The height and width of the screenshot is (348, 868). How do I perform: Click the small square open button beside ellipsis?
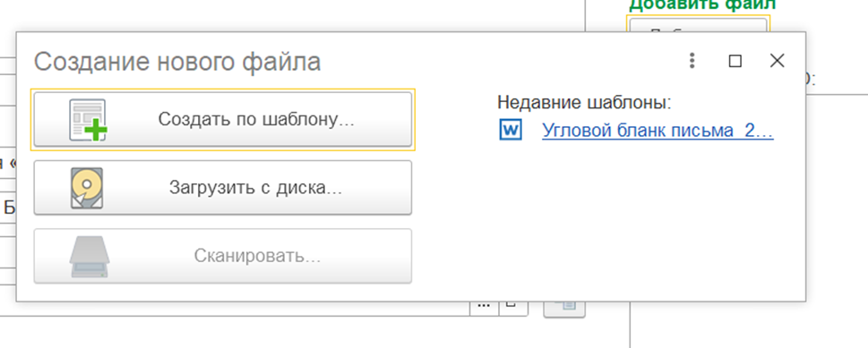pyautogui.click(x=513, y=308)
